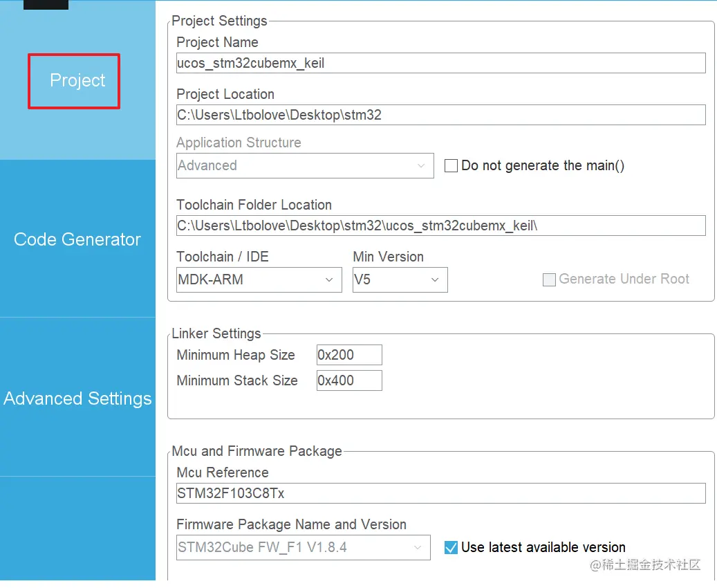Click the Linker Settings group heading
Screen dimensions: 717x588
(216, 333)
